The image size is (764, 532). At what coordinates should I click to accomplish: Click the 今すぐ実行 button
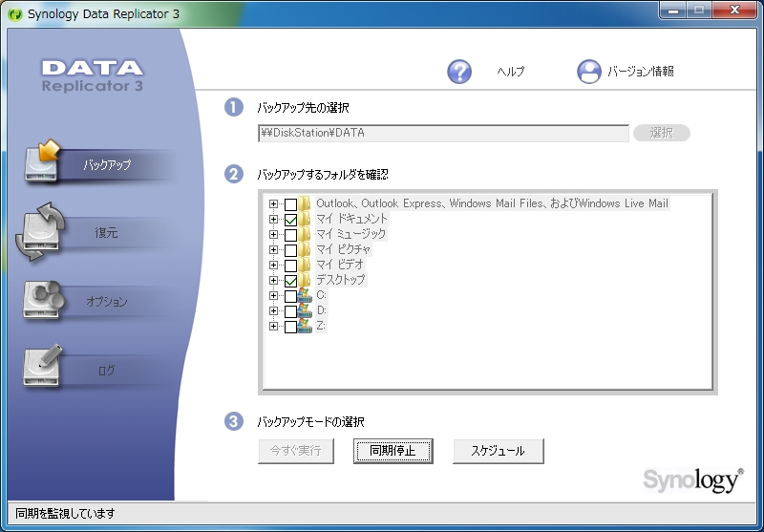click(296, 451)
